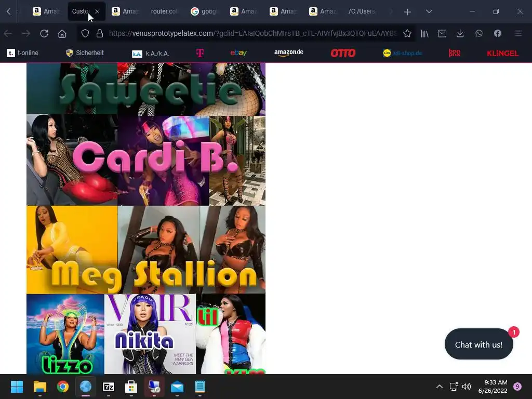
Task: Close the Custo tab
Action: (x=97, y=11)
